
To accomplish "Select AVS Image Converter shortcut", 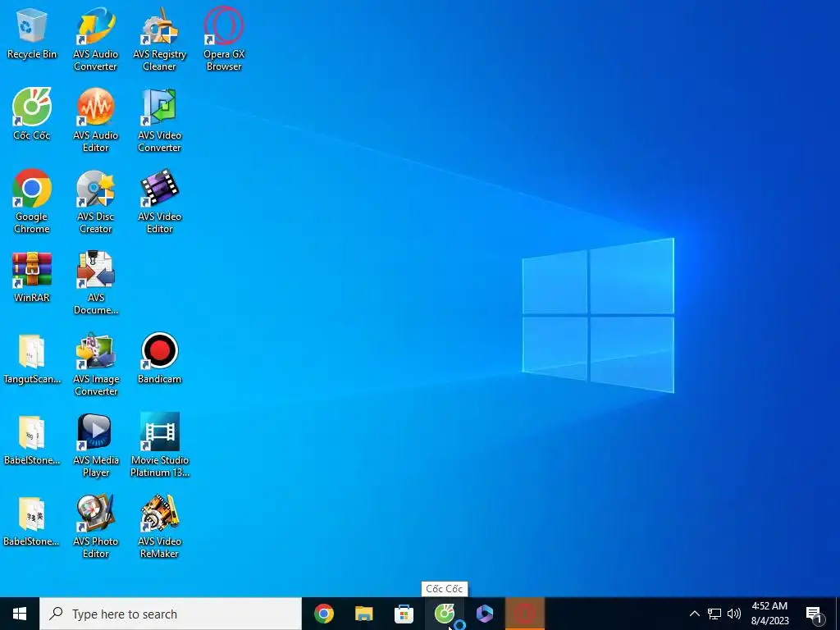I will [x=96, y=364].
